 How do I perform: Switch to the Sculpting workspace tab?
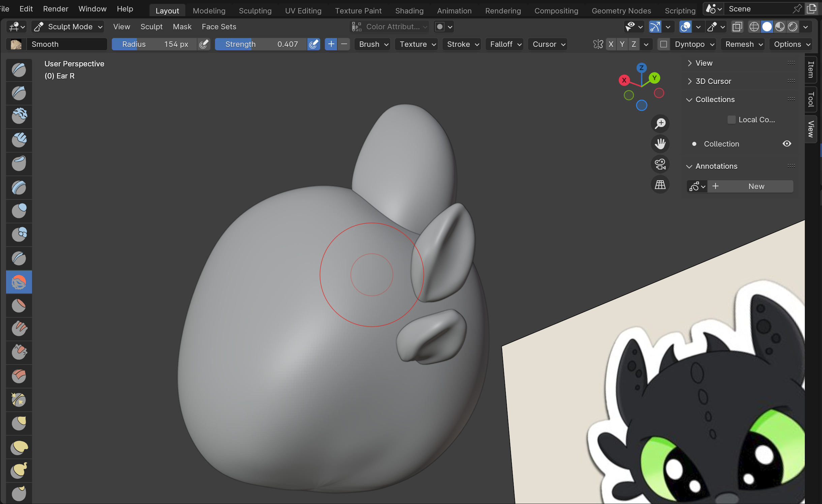(255, 11)
